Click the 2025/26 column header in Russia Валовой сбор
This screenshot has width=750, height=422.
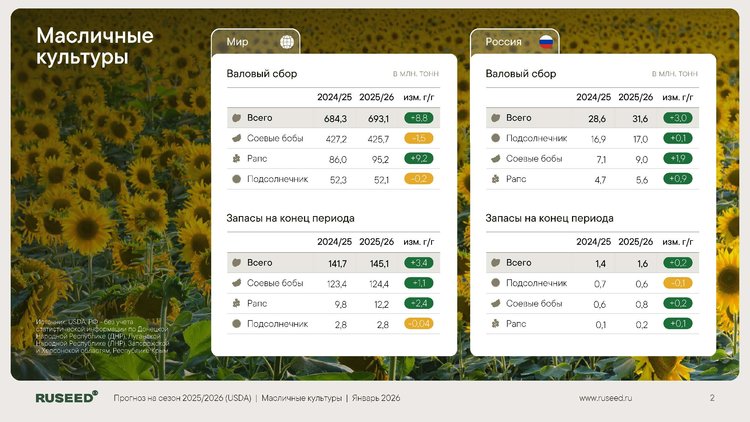pos(635,97)
